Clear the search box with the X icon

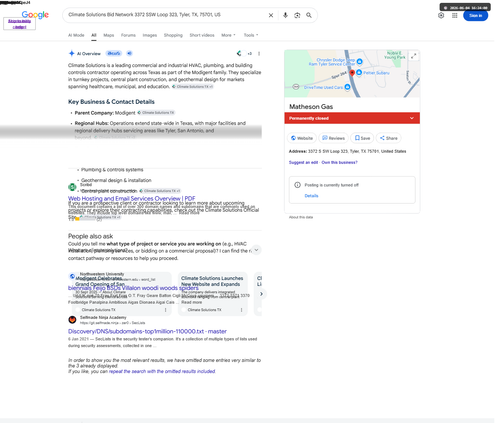click(x=271, y=15)
